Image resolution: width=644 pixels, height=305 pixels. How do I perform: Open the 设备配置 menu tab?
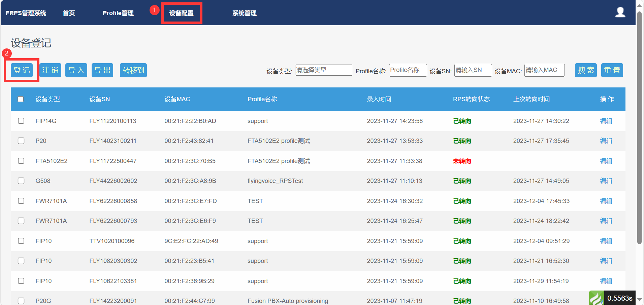click(181, 13)
